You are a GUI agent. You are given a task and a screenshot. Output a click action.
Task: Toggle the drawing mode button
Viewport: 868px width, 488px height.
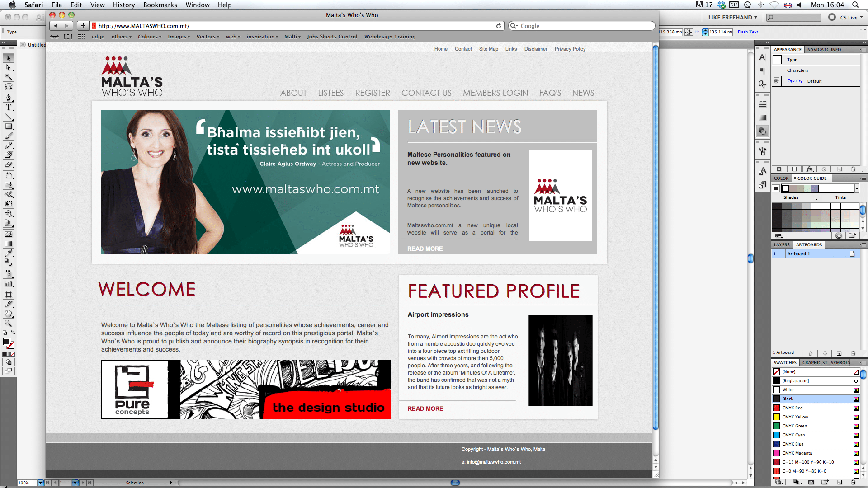point(9,362)
